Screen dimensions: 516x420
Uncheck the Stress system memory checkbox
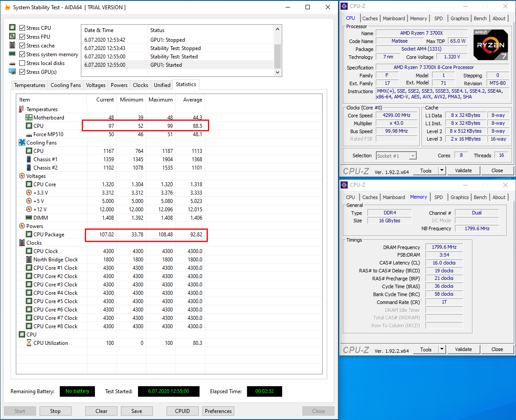tap(22, 54)
